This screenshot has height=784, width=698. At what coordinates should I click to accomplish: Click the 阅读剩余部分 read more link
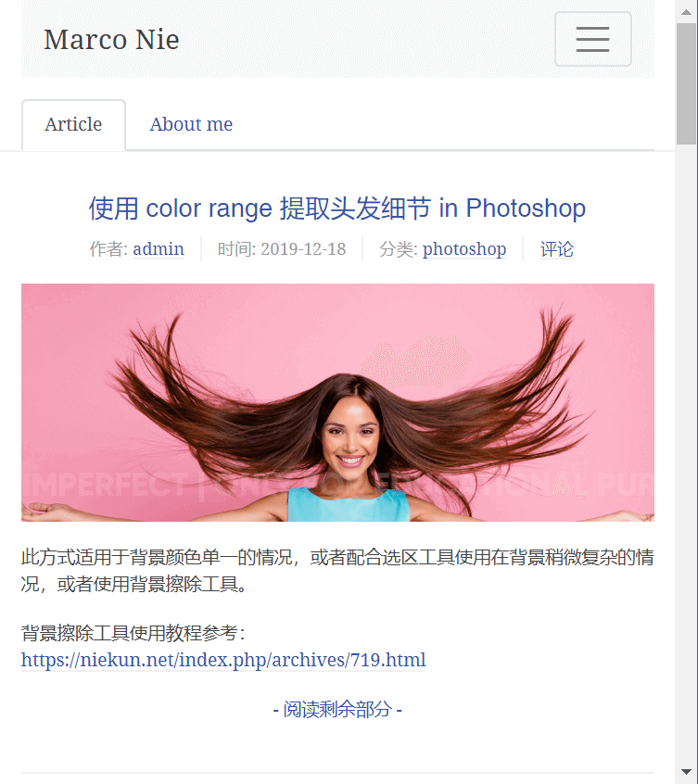click(337, 709)
